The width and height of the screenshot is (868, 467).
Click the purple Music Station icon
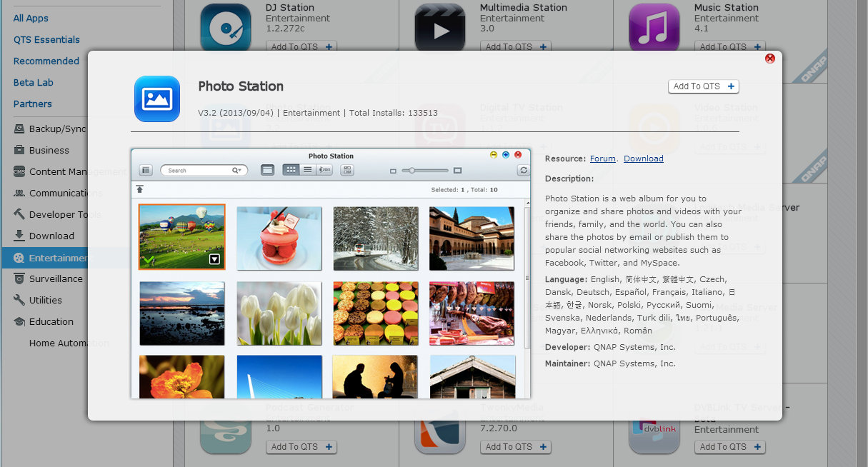coord(654,27)
